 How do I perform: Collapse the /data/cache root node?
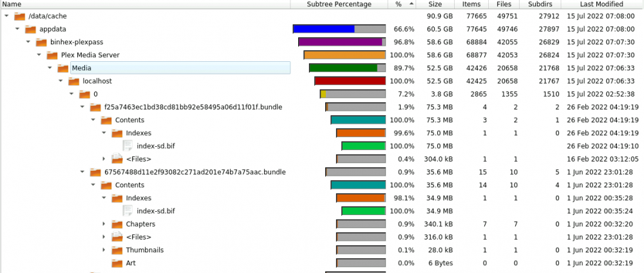coord(6,16)
